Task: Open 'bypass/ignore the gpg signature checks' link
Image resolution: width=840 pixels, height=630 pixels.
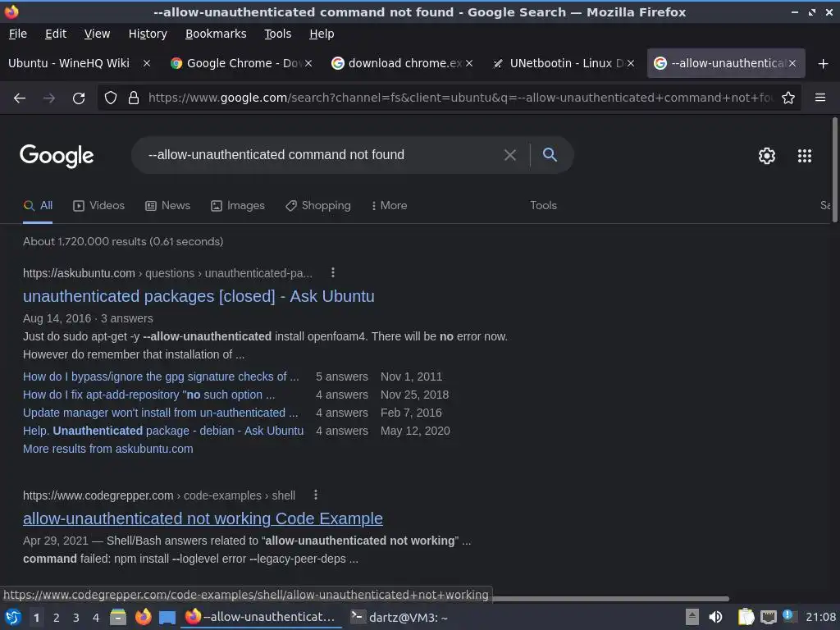Action: pyautogui.click(x=161, y=377)
